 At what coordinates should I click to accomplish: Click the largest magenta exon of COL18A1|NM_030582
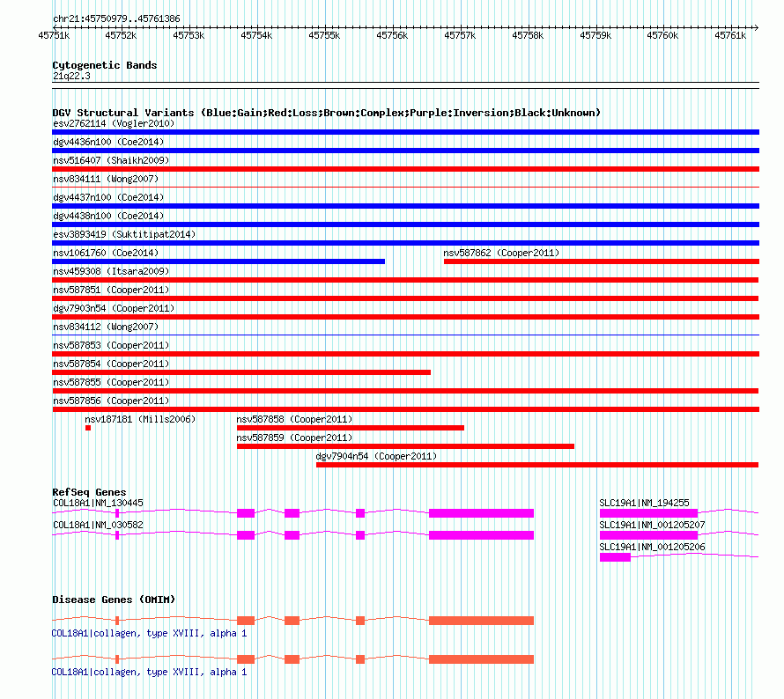[x=482, y=535]
